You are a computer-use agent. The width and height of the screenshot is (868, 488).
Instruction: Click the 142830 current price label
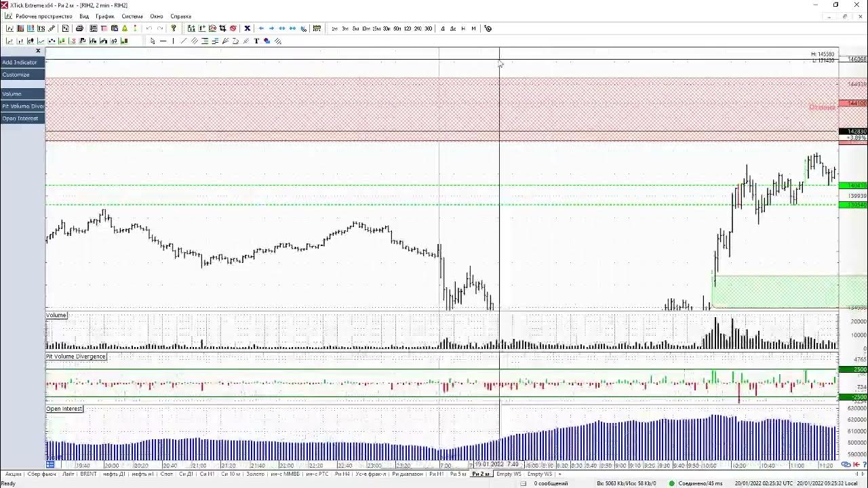coord(853,131)
